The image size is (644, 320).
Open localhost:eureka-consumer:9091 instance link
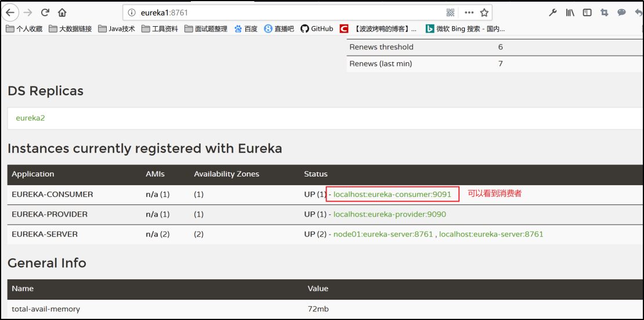[x=392, y=194]
